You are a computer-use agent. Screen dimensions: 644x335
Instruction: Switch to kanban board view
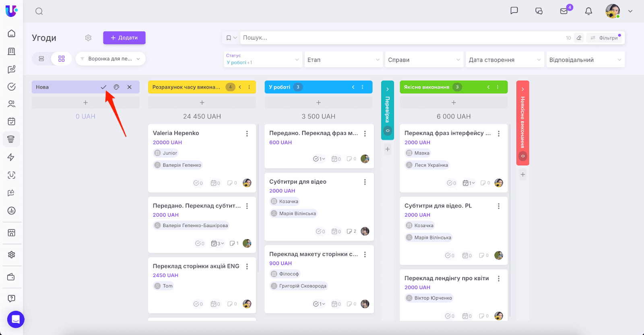pos(62,59)
